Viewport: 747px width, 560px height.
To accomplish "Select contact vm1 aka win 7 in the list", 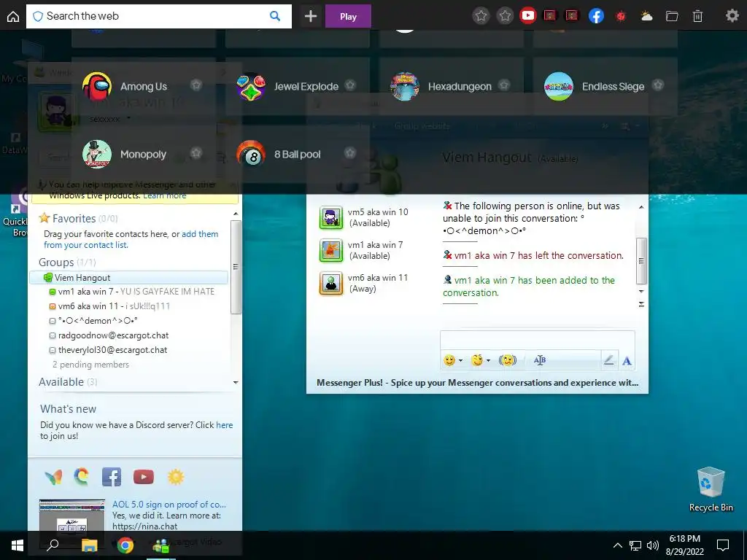I will (x=132, y=292).
